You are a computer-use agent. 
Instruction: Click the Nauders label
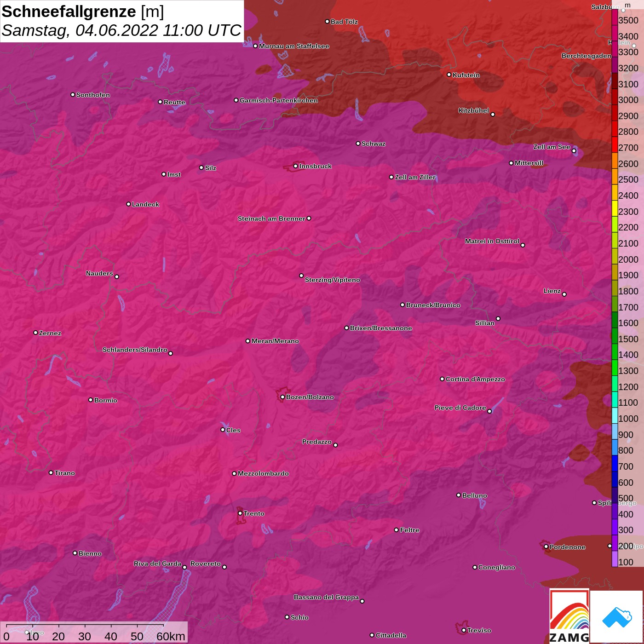pyautogui.click(x=99, y=273)
